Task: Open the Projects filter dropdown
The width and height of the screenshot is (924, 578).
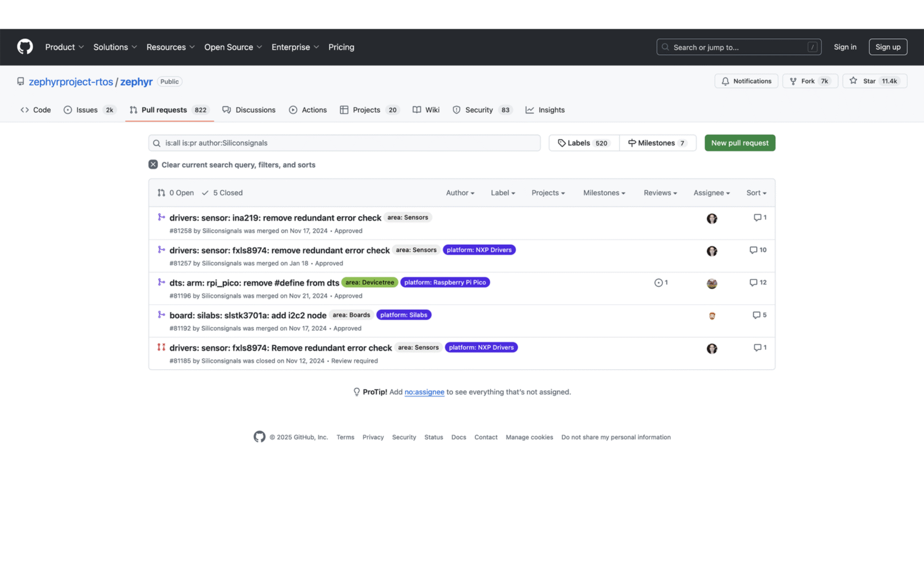Action: click(x=548, y=193)
